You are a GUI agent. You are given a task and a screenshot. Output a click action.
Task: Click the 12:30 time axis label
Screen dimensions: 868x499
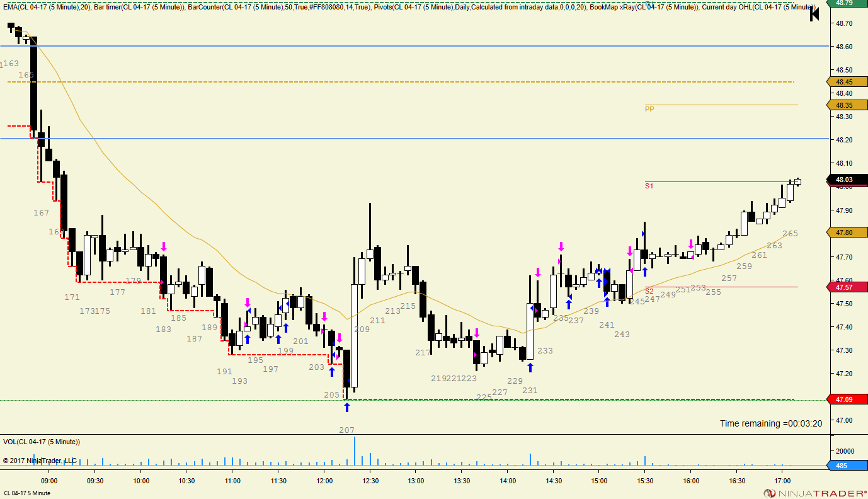pos(370,481)
